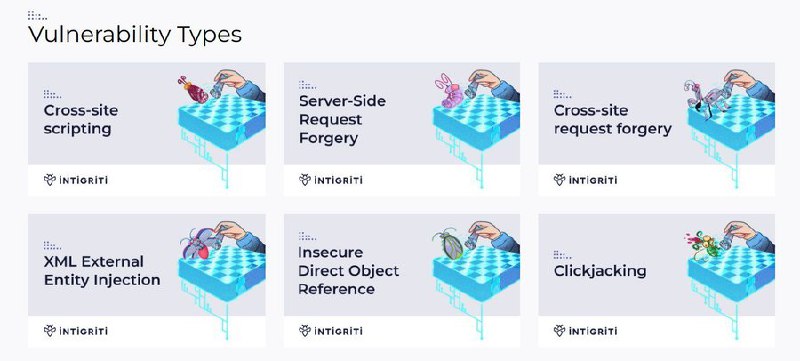Click the dotted icon above the Vulnerability Types heading
This screenshot has height=361, width=800.
tap(37, 15)
